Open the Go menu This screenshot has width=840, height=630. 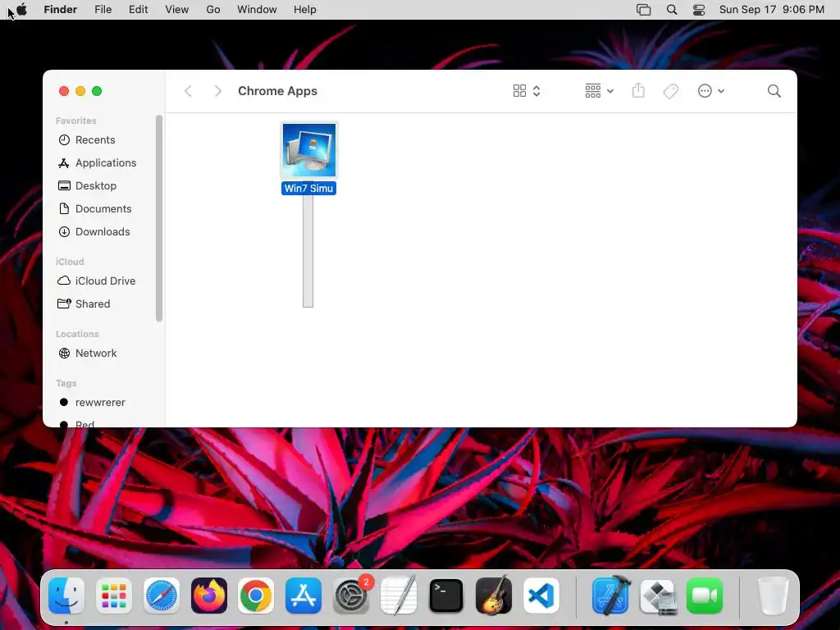(x=213, y=10)
